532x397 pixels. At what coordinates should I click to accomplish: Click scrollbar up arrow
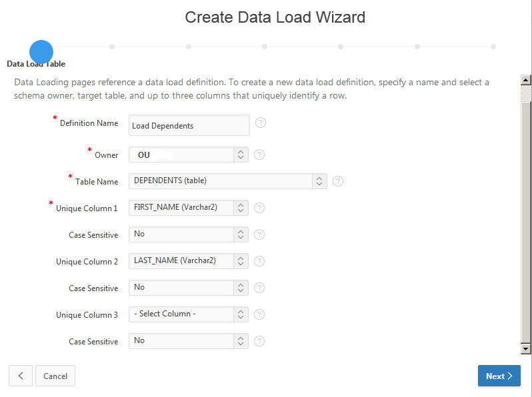526,80
